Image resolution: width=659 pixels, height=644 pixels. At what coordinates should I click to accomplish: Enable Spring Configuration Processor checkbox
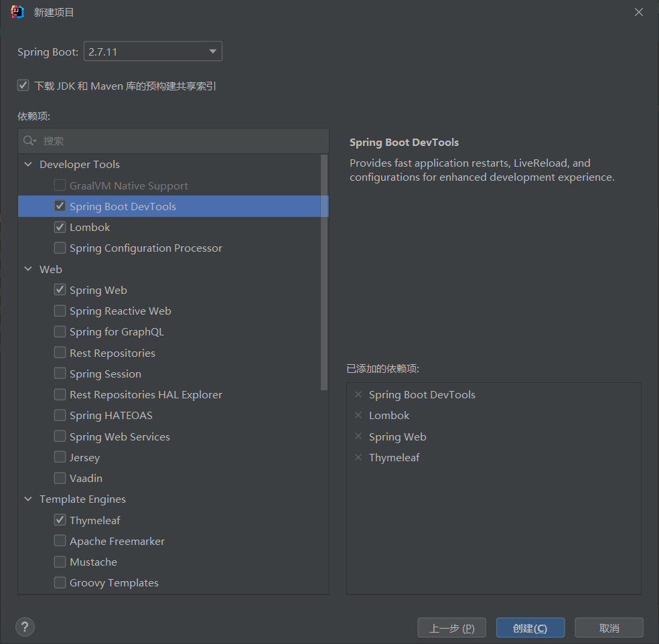(x=60, y=248)
